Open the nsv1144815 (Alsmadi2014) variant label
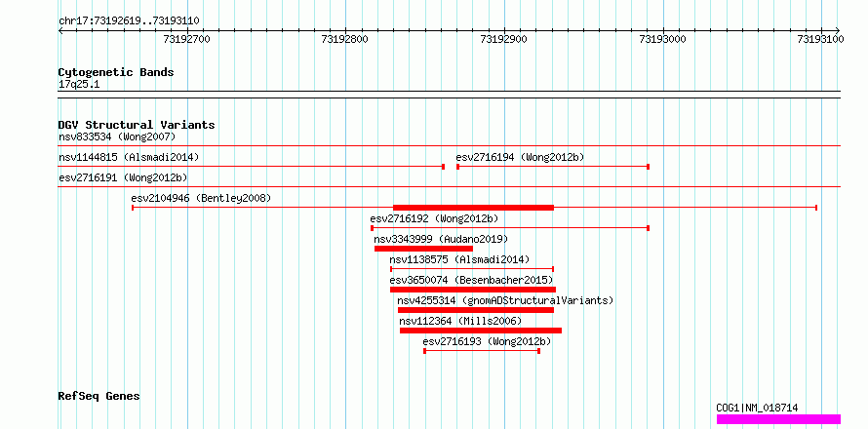This screenshot has height=429, width=868. [x=129, y=157]
